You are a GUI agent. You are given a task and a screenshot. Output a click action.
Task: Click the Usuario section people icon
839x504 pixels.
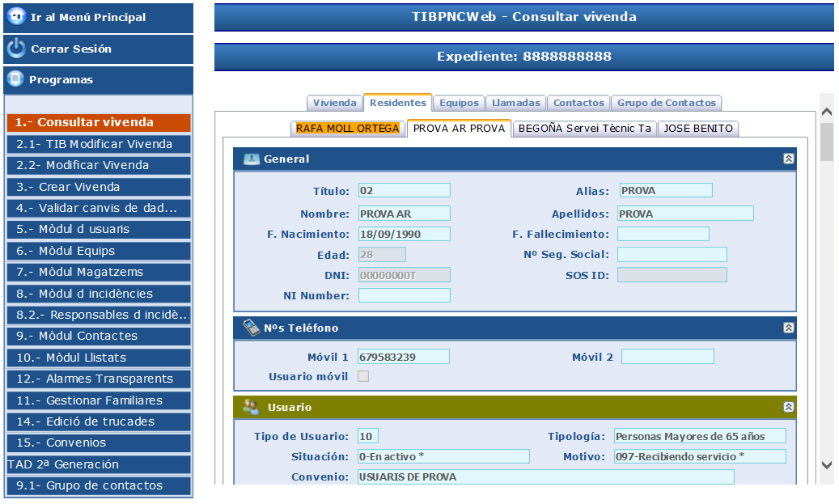point(251,407)
